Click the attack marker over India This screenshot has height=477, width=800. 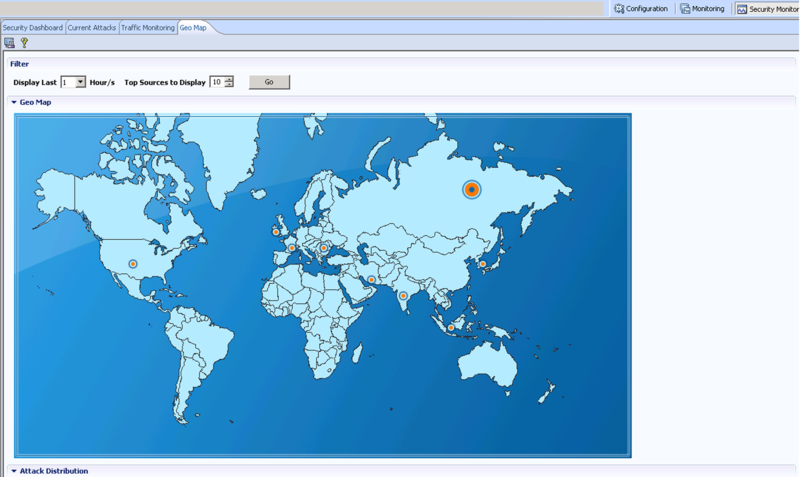[403, 295]
